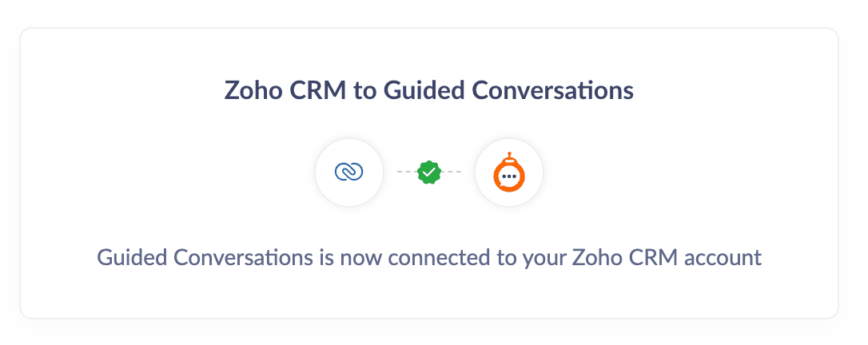This screenshot has height=345, width=868.
Task: Click the orange Guided Conversations robot icon
Action: coord(509,173)
